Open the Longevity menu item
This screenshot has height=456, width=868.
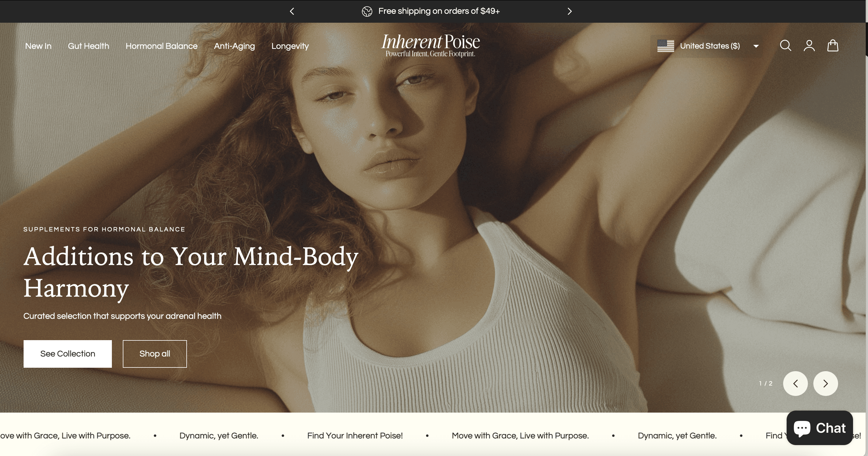[290, 46]
